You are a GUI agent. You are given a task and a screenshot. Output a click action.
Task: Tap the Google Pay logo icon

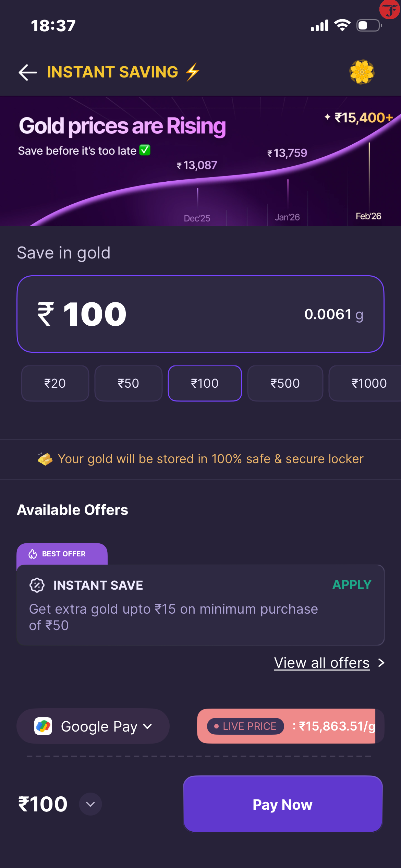pos(43,726)
